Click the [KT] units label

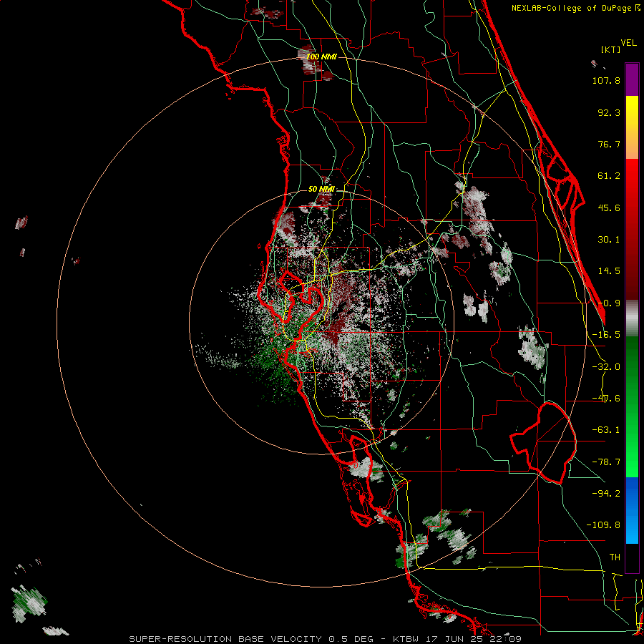point(611,49)
